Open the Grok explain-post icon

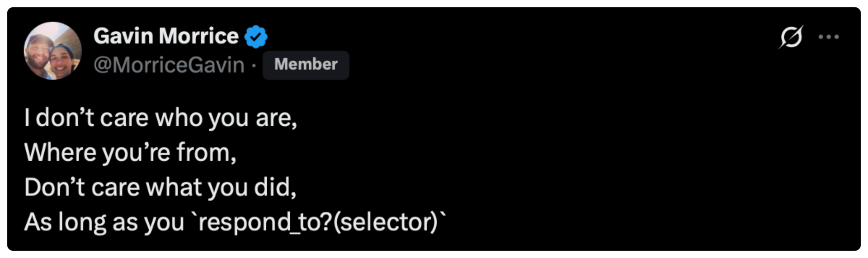[791, 37]
